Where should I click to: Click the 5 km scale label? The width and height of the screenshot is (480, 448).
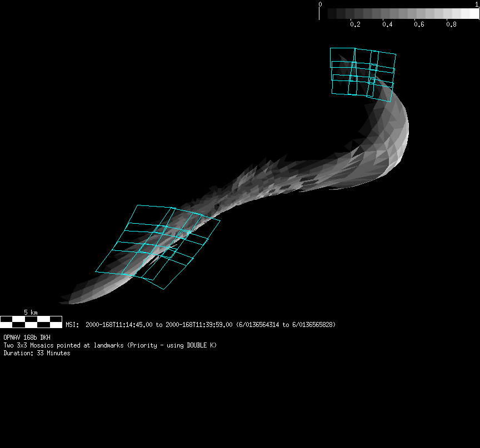[x=31, y=312]
